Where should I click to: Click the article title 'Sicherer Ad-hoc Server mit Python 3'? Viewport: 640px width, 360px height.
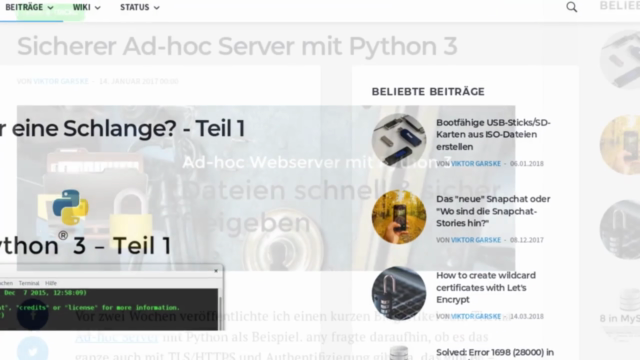tap(237, 46)
